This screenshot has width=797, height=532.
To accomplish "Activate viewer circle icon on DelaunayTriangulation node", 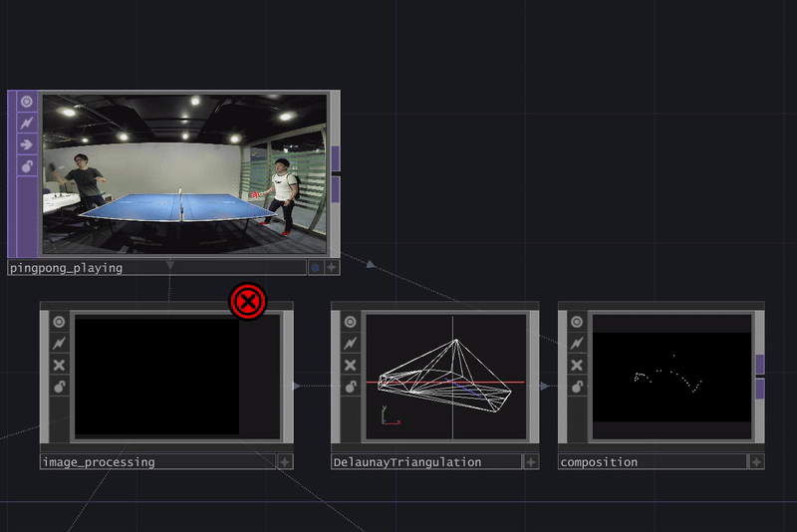I will coord(350,322).
